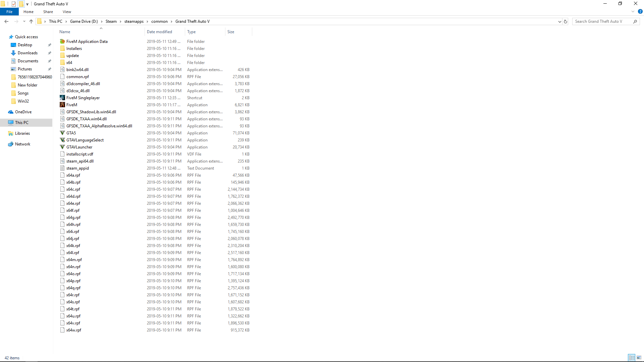Image resolution: width=644 pixels, height=362 pixels.
Task: Expand the ribbon chevron
Action: click(x=633, y=12)
